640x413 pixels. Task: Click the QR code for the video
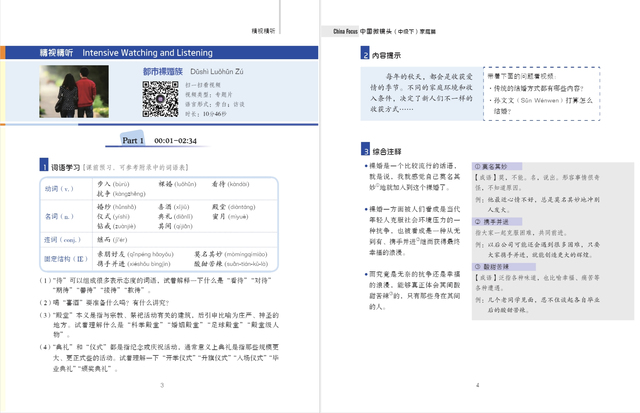click(157, 99)
